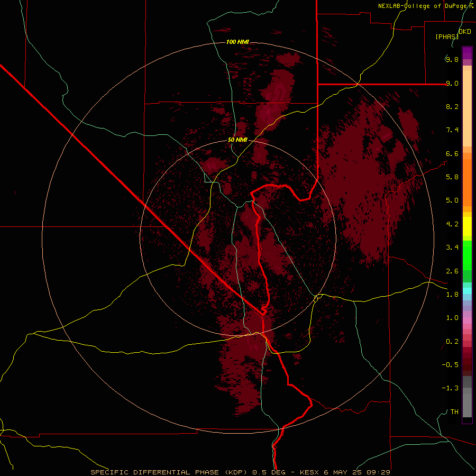This screenshot has height=476, width=476.
Task: Click the 50 NMI range ring label
Action: pos(237,140)
